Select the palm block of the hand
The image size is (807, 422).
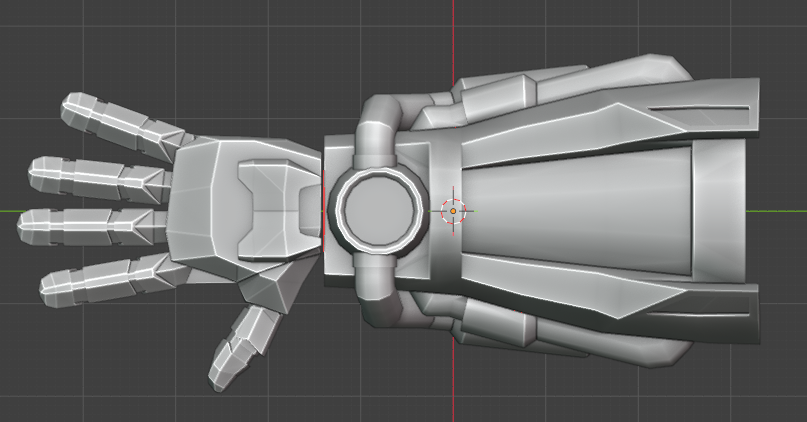pos(244,209)
